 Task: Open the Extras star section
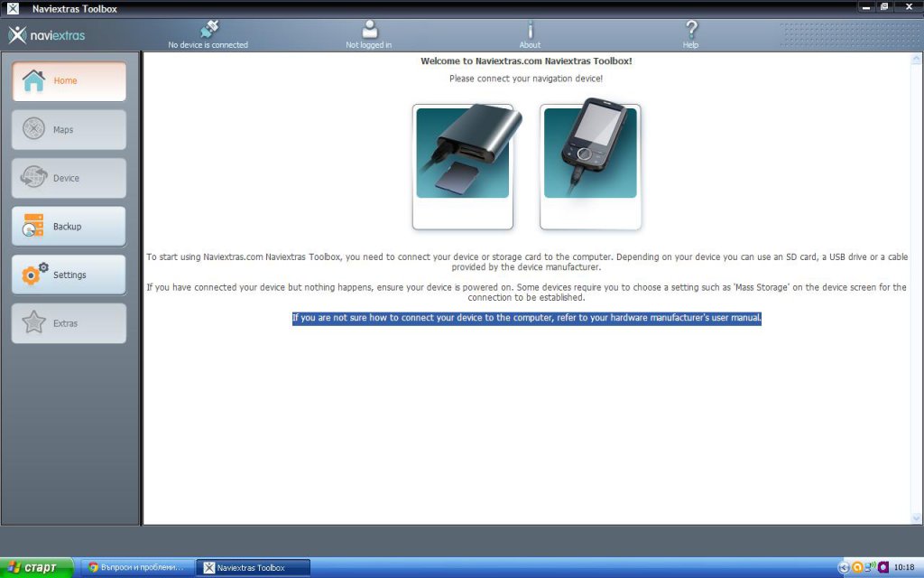[x=69, y=323]
